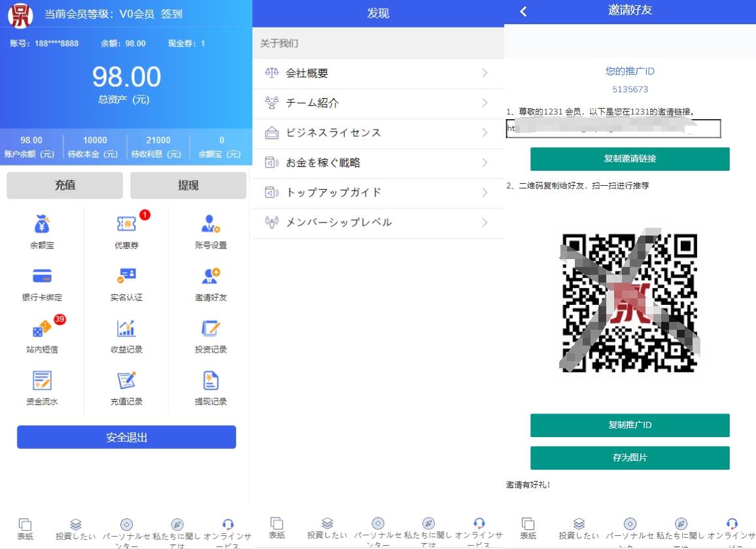Click 待收本金 10000 value
Viewport: 756px width, 549px height.
click(x=95, y=141)
